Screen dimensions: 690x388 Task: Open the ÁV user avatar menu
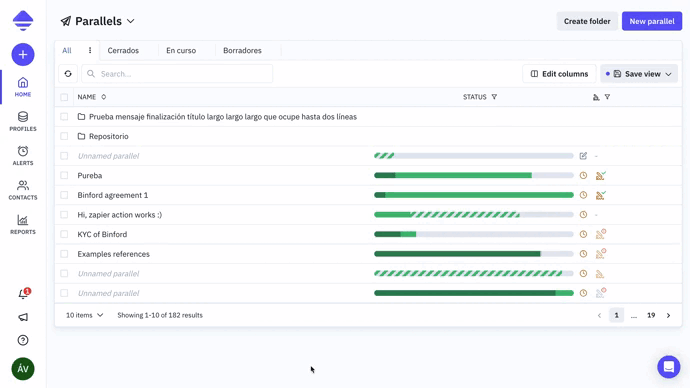(23, 369)
